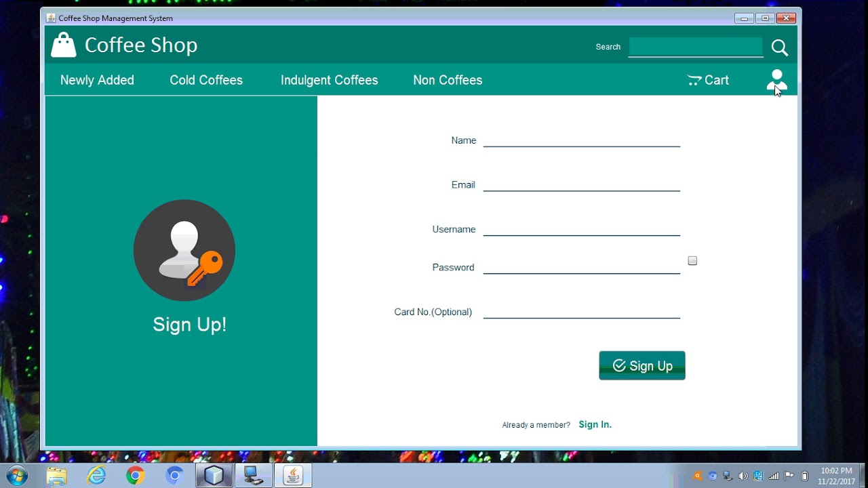Click the Show Desktop strip after the clock
This screenshot has width=868, height=488.
pos(863,476)
